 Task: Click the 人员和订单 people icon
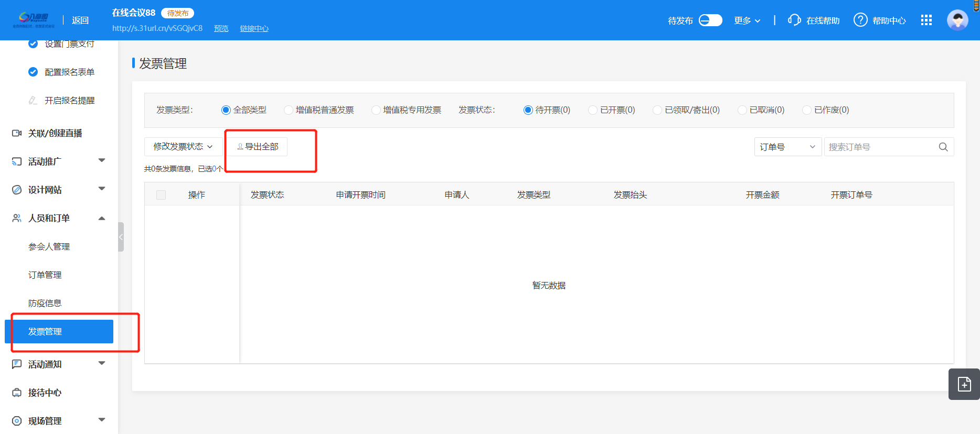pos(17,218)
